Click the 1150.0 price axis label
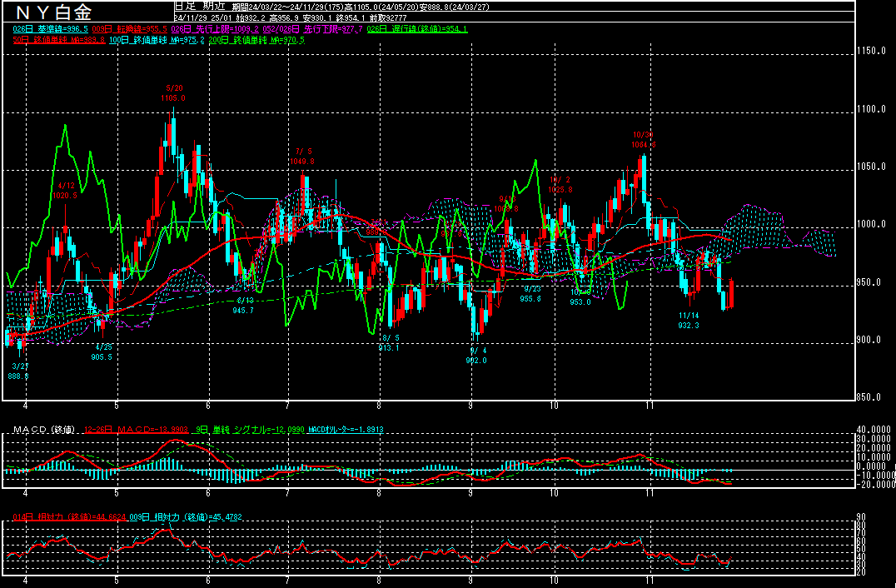Viewport: 896px width, 588px height. pyautogui.click(x=871, y=52)
